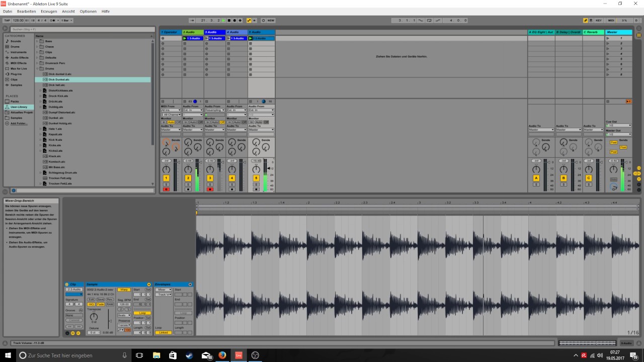The height and width of the screenshot is (362, 644).
Task: Open the Cue Out dropdown
Action: pyautogui.click(x=618, y=125)
